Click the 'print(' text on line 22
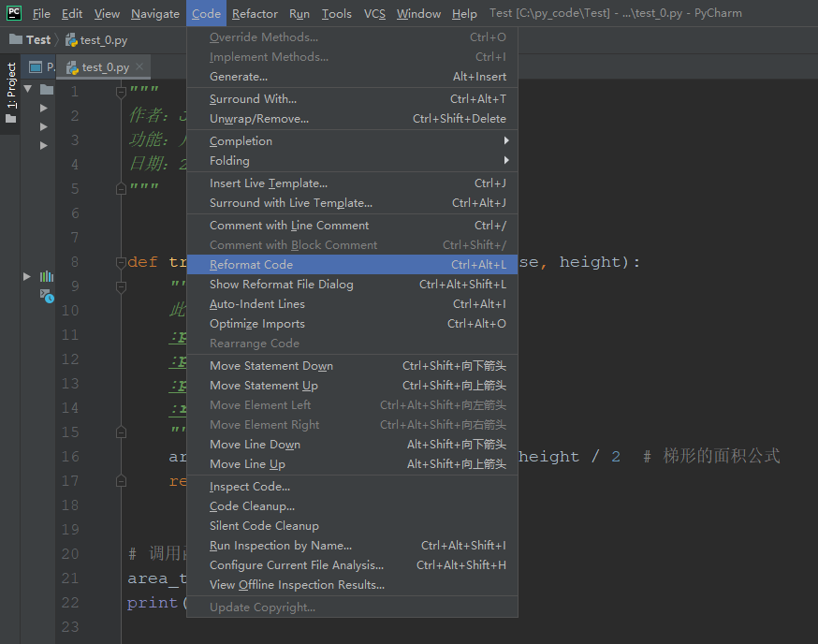This screenshot has width=818, height=644. (x=157, y=603)
